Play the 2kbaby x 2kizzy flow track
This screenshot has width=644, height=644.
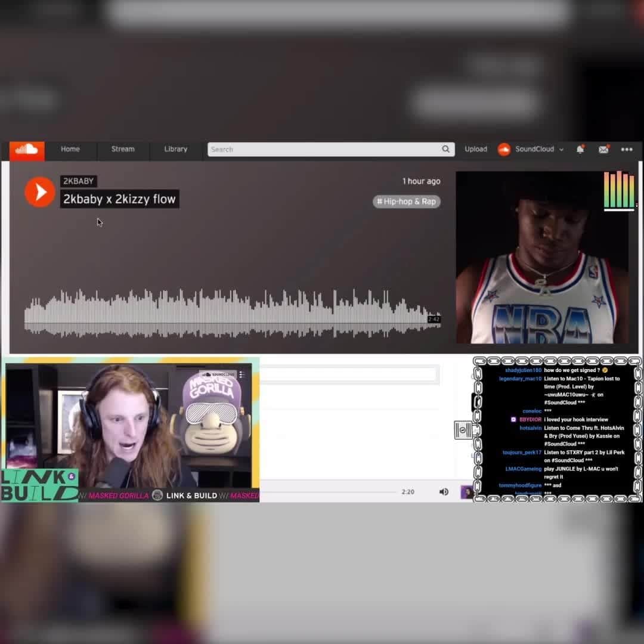tap(40, 192)
